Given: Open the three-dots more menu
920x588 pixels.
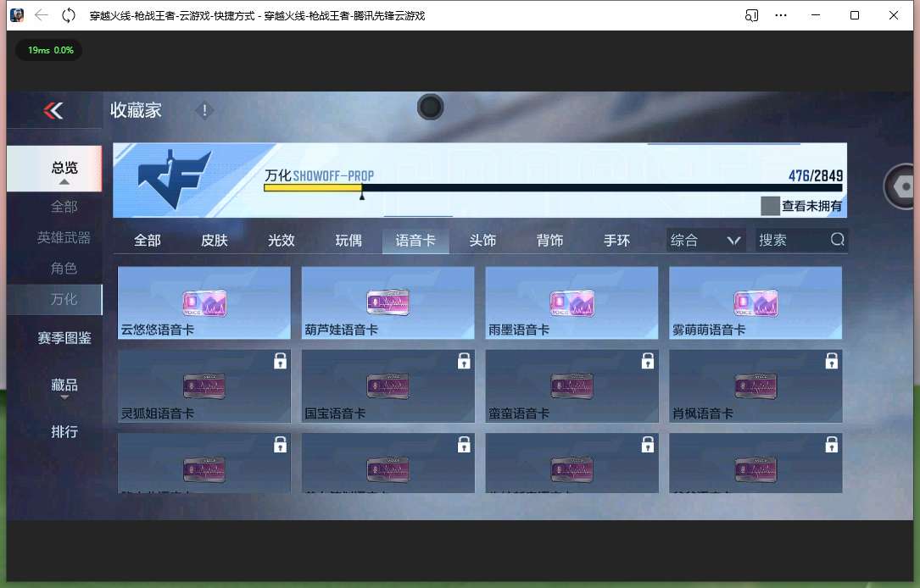Looking at the screenshot, I should click(781, 15).
